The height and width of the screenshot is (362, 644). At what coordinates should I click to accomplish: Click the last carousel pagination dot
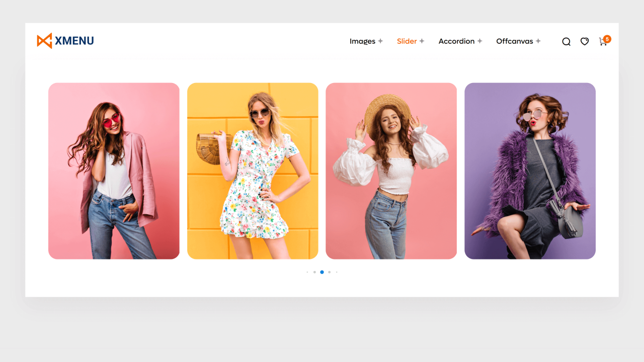(x=337, y=272)
